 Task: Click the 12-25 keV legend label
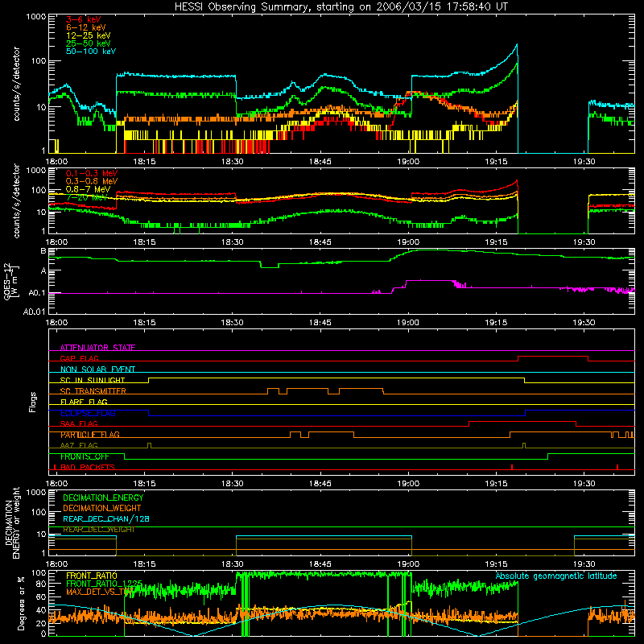(89, 35)
